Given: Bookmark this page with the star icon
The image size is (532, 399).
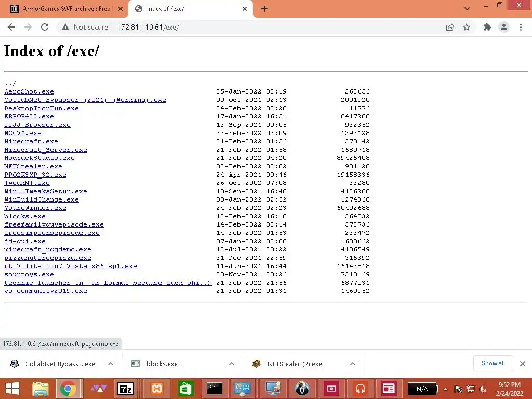Looking at the screenshot, I should [467, 27].
